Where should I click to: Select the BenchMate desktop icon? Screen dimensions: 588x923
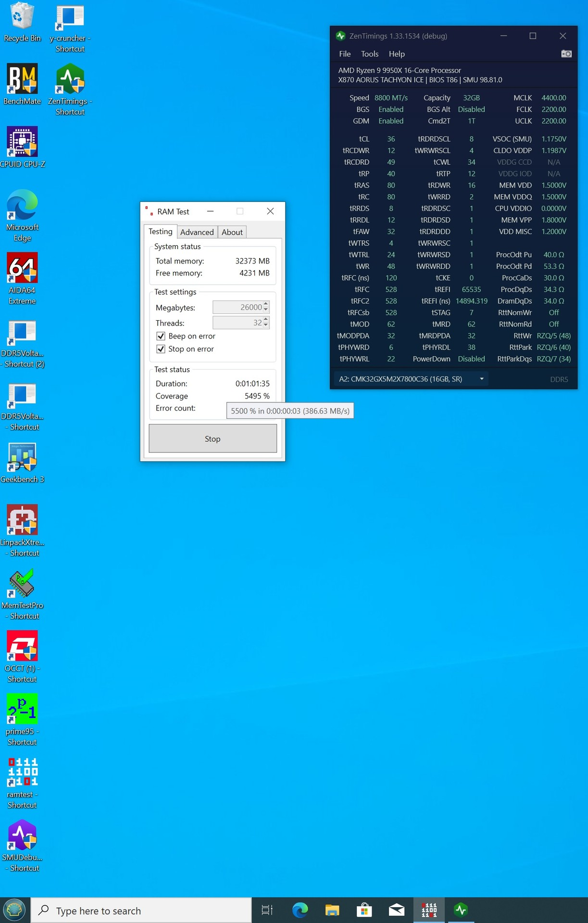click(x=22, y=85)
